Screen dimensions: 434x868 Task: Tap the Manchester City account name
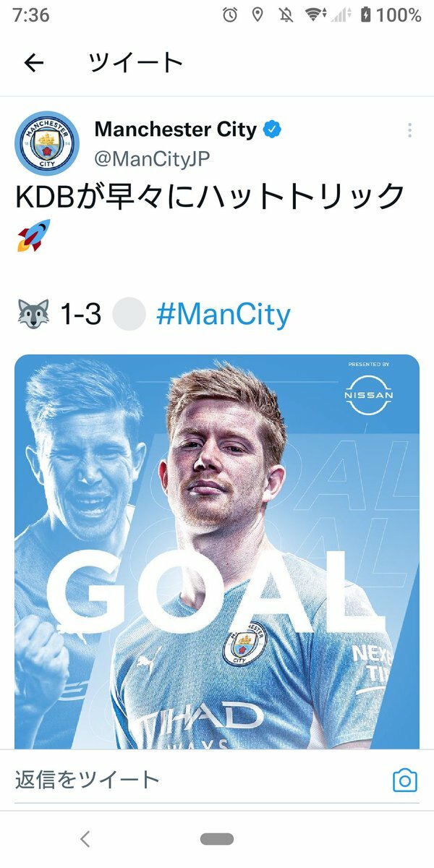176,129
